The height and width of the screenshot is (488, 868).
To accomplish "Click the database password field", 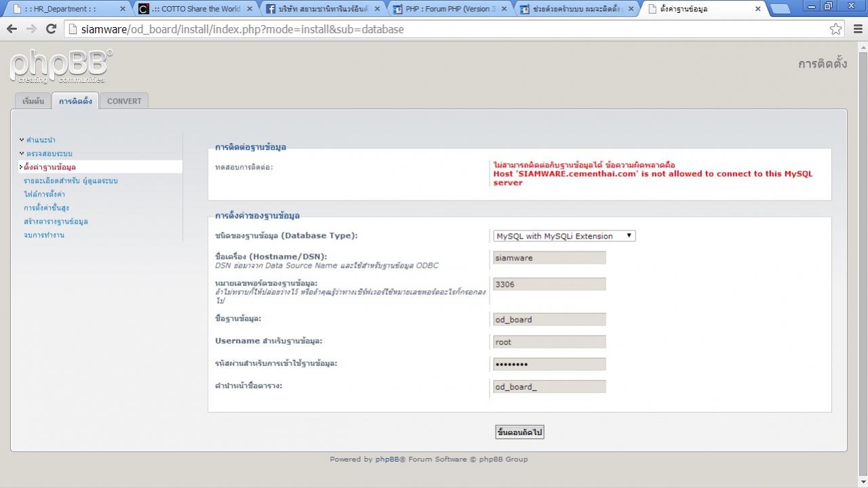I will click(549, 364).
